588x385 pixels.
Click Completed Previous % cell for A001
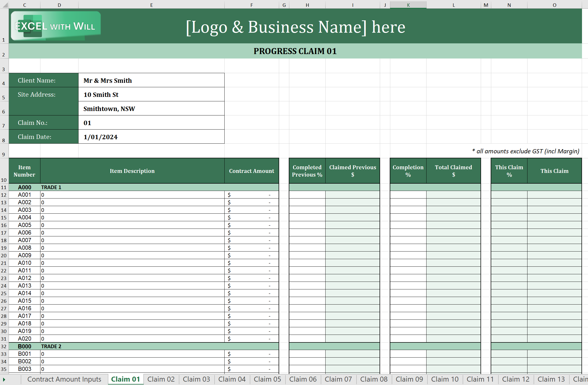click(x=307, y=195)
